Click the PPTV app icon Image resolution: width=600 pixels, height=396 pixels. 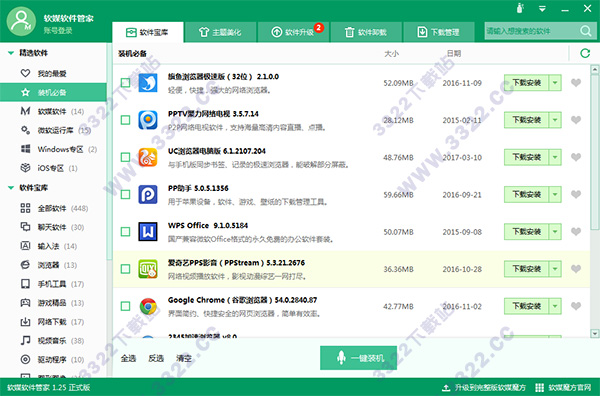tap(148, 120)
